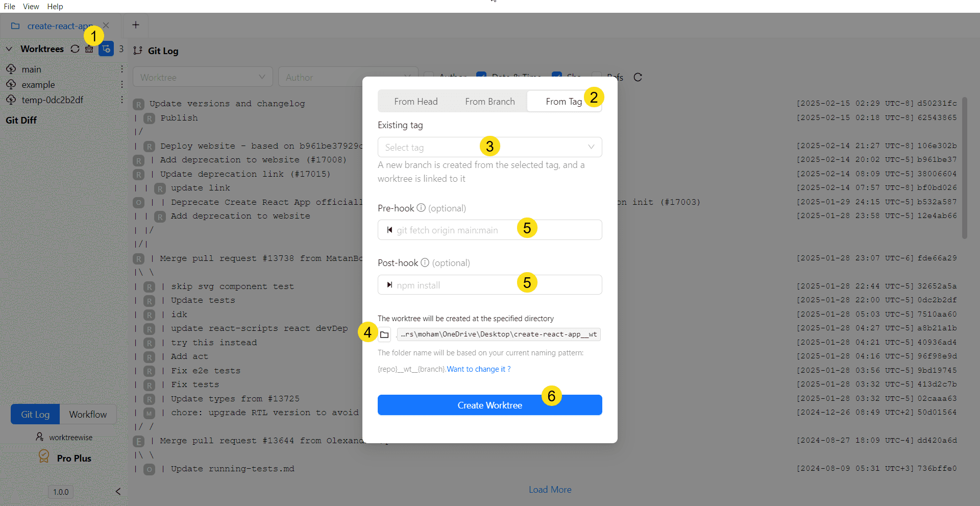Enable the Author column checkbox
980x506 pixels.
tap(430, 76)
